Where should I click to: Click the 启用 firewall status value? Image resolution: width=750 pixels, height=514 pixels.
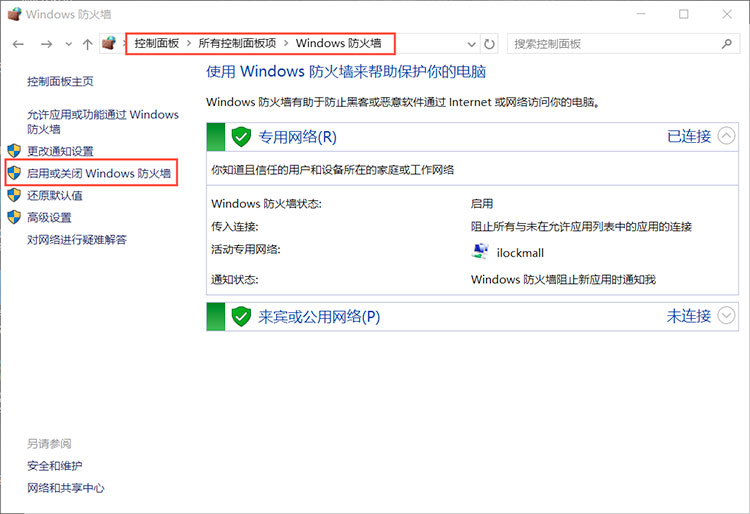pyautogui.click(x=482, y=204)
